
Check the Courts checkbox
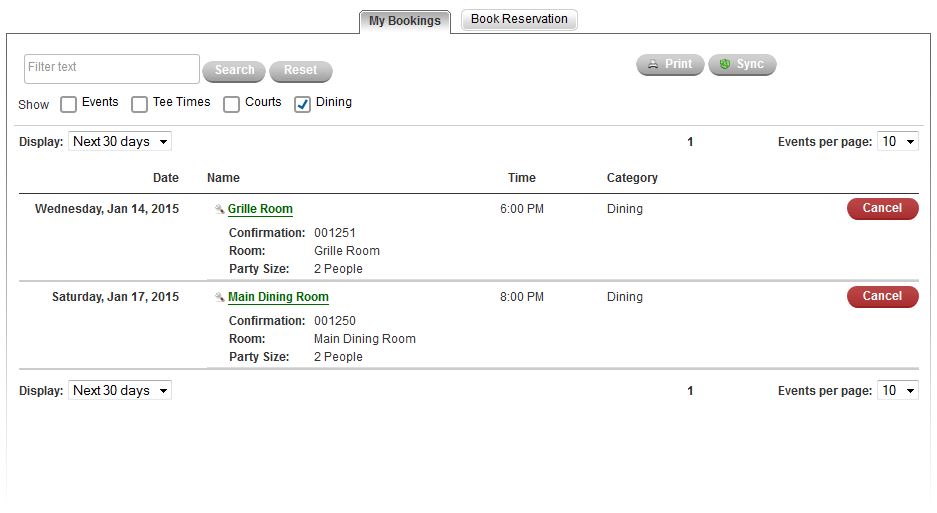click(x=231, y=104)
